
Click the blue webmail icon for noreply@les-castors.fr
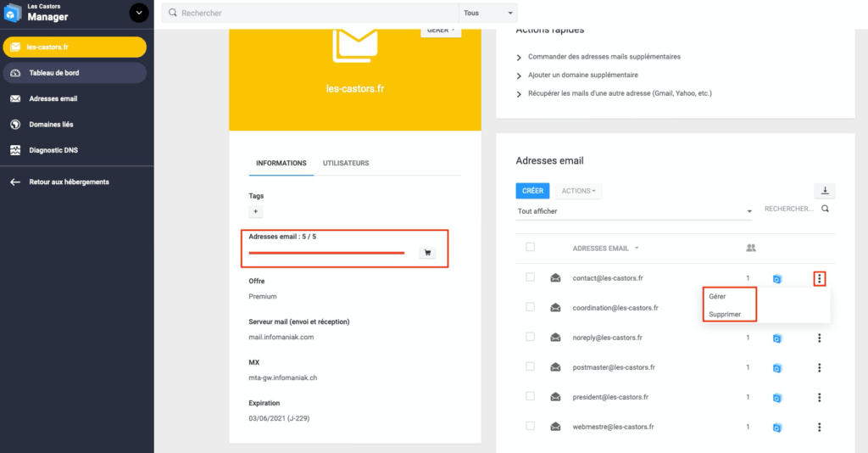[777, 338]
